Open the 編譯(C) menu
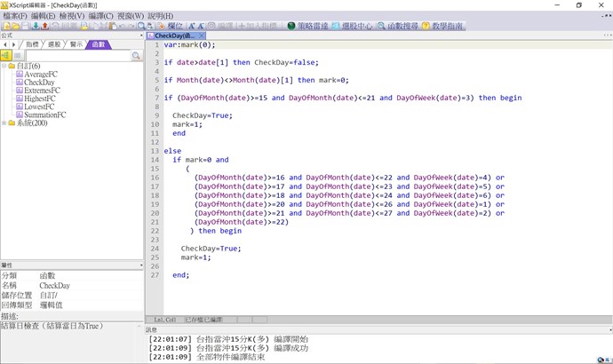613x364 pixels. (101, 16)
